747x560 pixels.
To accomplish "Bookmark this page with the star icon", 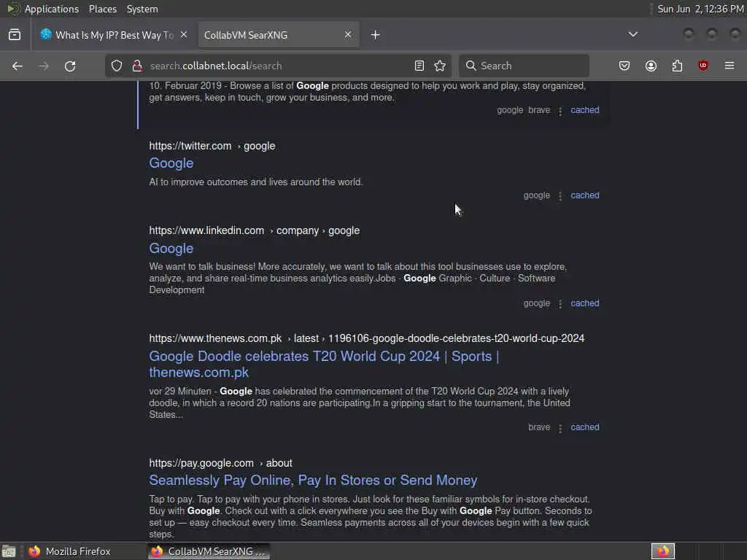I will point(440,66).
